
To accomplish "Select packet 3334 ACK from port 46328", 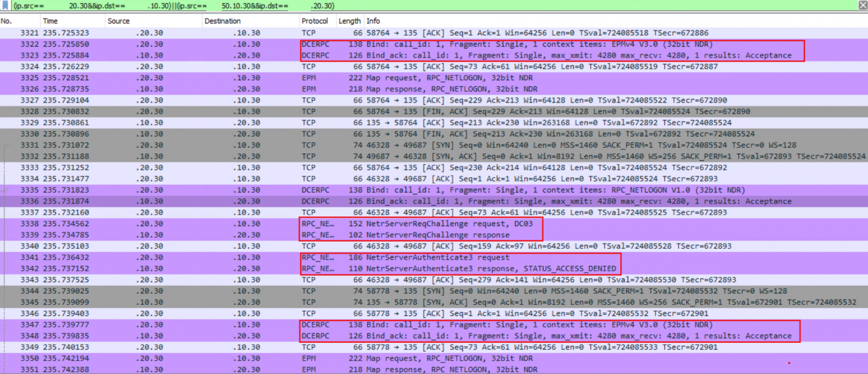I will (434, 179).
